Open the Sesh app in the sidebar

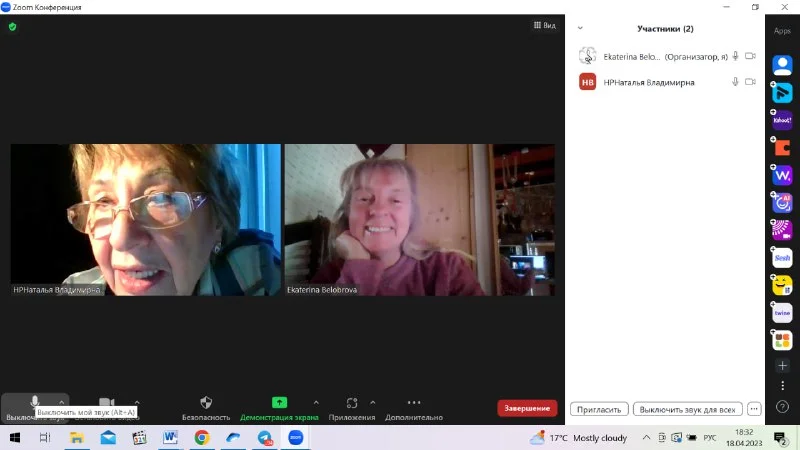click(782, 258)
